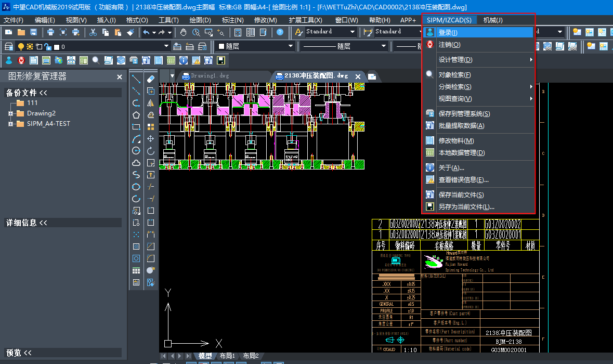Toggle the layer lightbulb on/off icon
Viewport: 613px width, 364px height.
21,46
